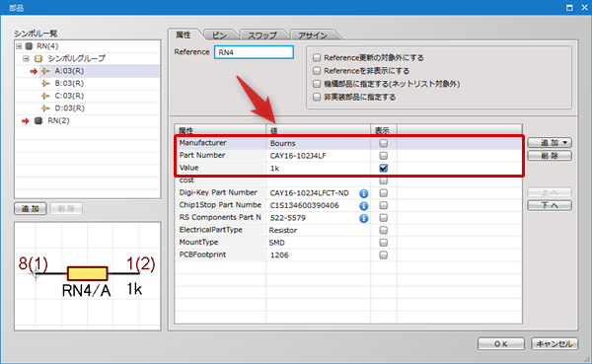
Task: Enable ネットリスト対象外 mechanical part checkbox
Action: coord(317,84)
